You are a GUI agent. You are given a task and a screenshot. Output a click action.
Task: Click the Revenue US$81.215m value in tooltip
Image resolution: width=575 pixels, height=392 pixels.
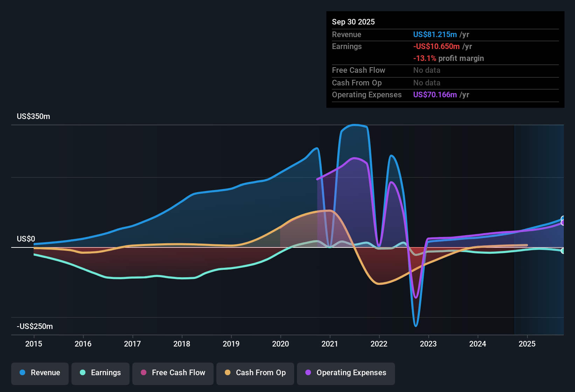(x=435, y=34)
